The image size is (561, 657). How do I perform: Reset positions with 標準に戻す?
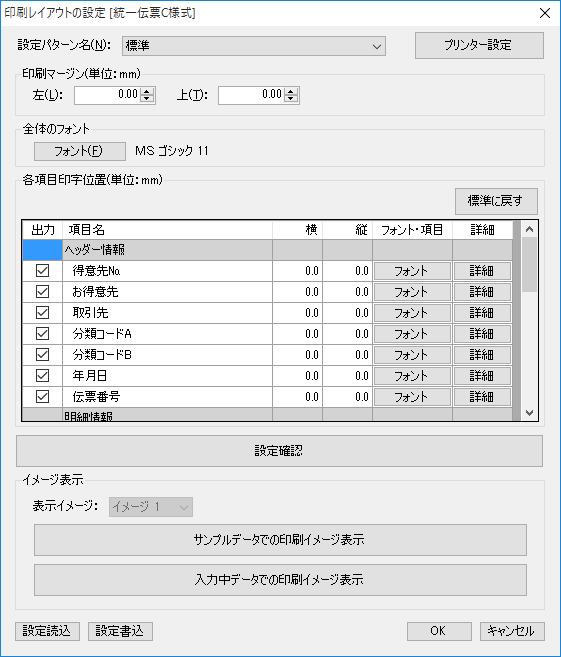tap(496, 201)
